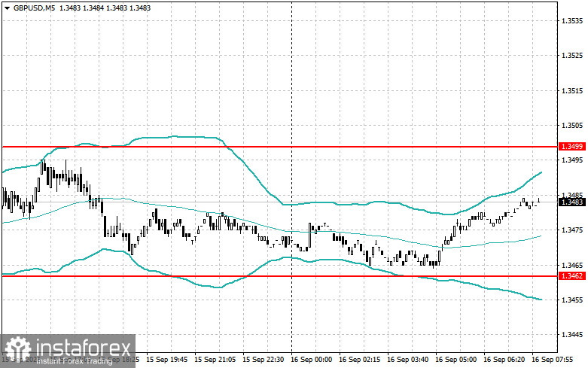Click the instaforex gear logo icon

coord(17,349)
